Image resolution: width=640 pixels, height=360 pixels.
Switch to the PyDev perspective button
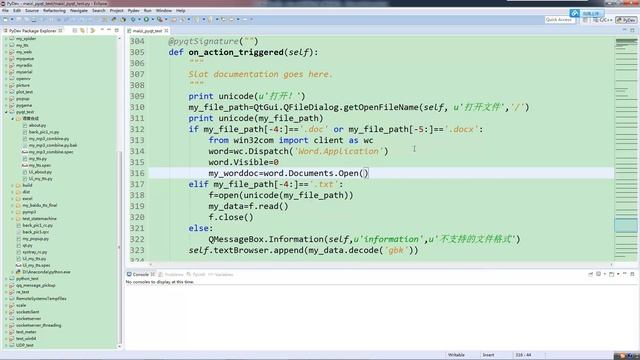pyautogui.click(x=626, y=20)
